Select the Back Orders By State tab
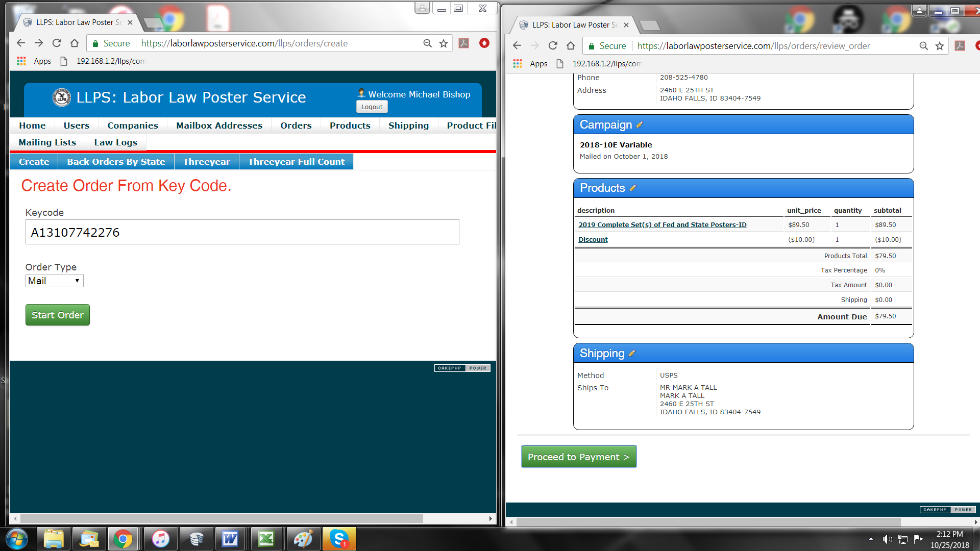The height and width of the screenshot is (551, 980). coord(116,162)
